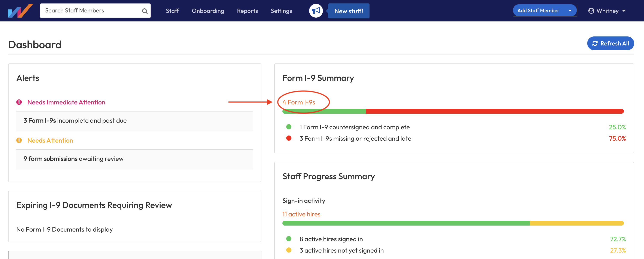Screen dimensions: 644x259
Task: Open the Settings menu
Action: [x=281, y=11]
